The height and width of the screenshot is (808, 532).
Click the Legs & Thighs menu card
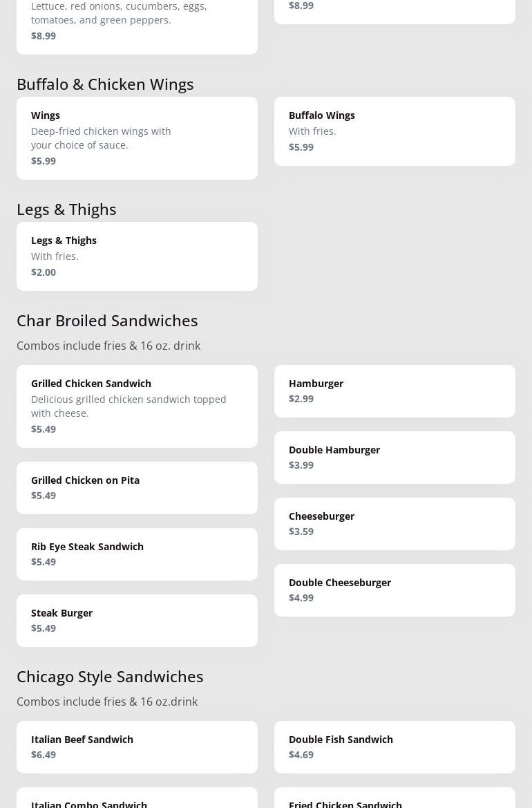137,256
